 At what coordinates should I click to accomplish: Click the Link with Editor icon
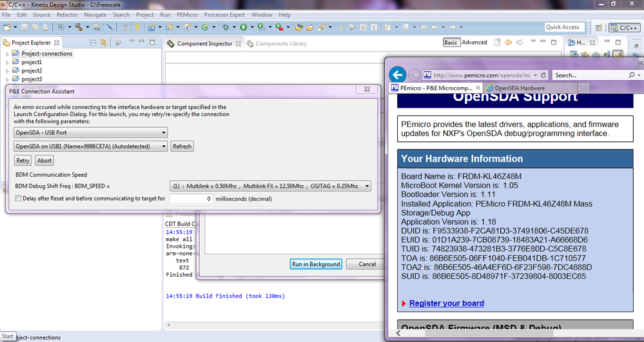(x=104, y=43)
